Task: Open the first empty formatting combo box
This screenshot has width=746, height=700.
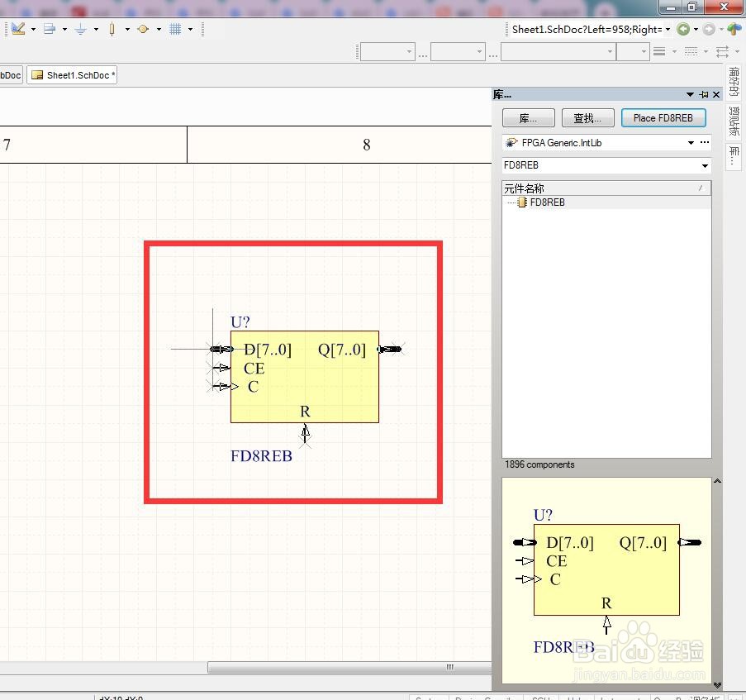Action: pyautogui.click(x=387, y=51)
